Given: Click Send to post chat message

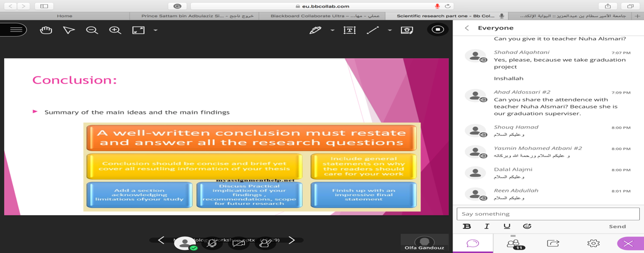Looking at the screenshot, I should (617, 226).
